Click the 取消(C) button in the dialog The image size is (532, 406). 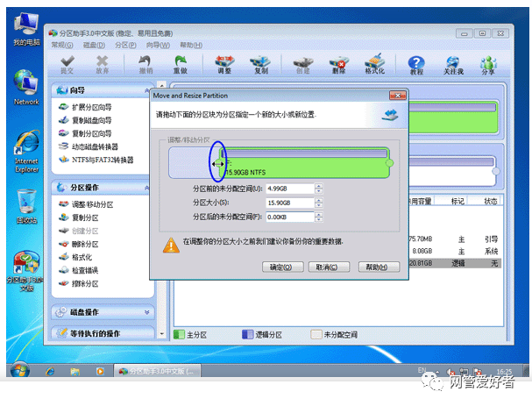click(x=328, y=267)
